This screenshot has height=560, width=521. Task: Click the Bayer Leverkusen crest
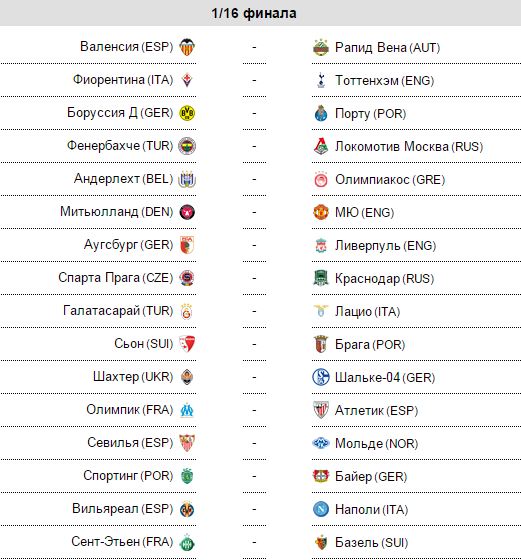321,476
